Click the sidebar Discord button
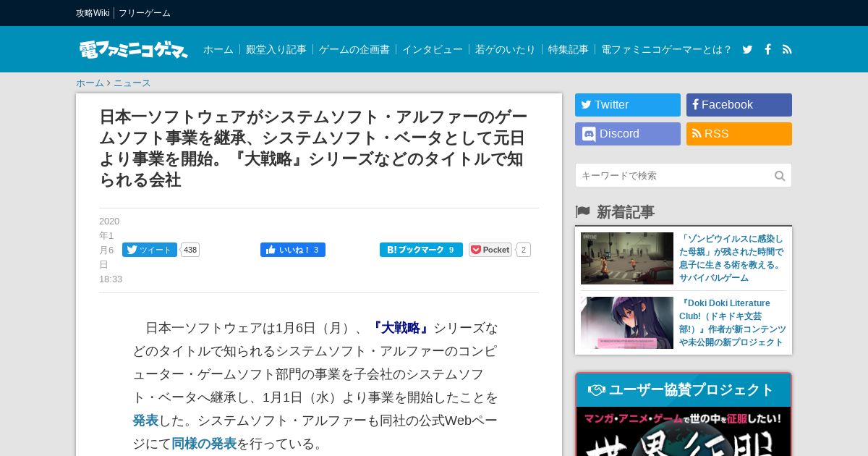This screenshot has height=456, width=868. [x=628, y=134]
